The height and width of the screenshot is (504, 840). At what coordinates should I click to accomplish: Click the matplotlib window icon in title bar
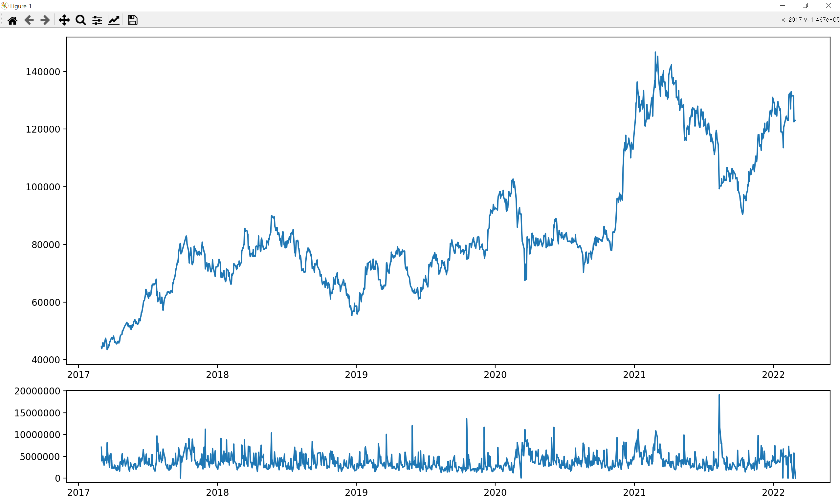(4, 6)
